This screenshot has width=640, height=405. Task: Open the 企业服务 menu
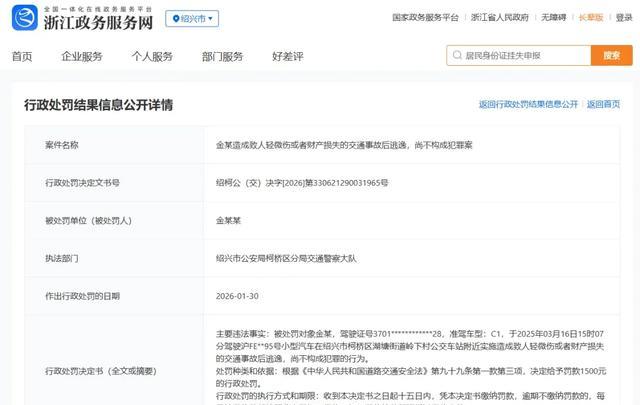[82, 56]
